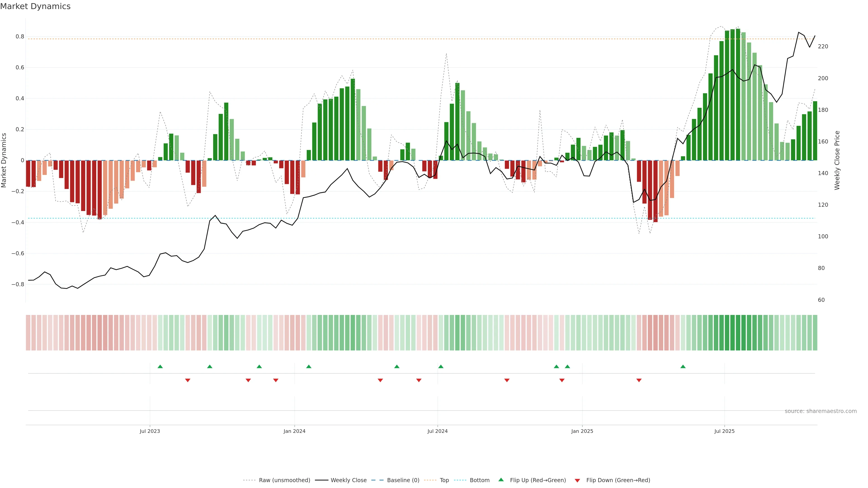The width and height of the screenshot is (868, 488).
Task: Click the Jan 2025 axis label
Action: click(x=582, y=431)
